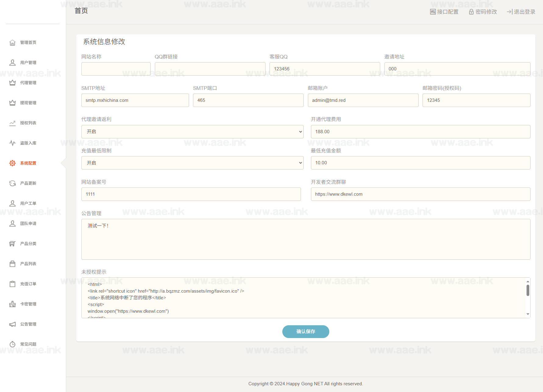Viewport: 543px width, 392px height.
Task: Click the 开发者交流群聊 URL field
Action: click(x=421, y=194)
